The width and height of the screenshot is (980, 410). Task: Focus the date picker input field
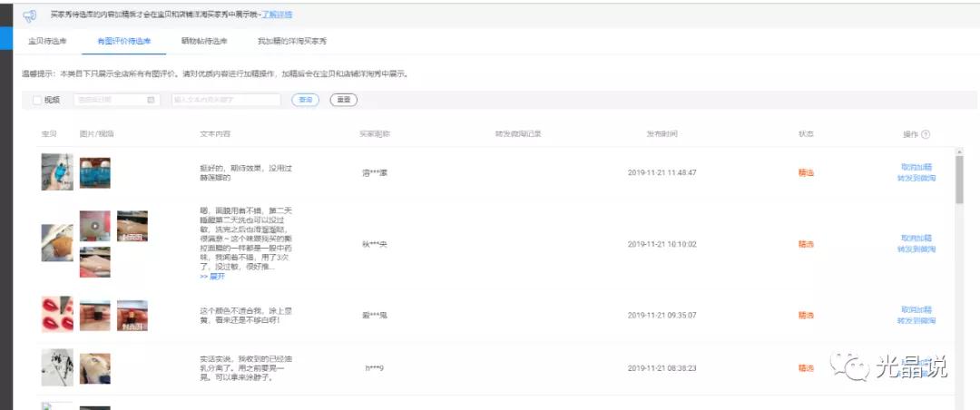tap(117, 100)
